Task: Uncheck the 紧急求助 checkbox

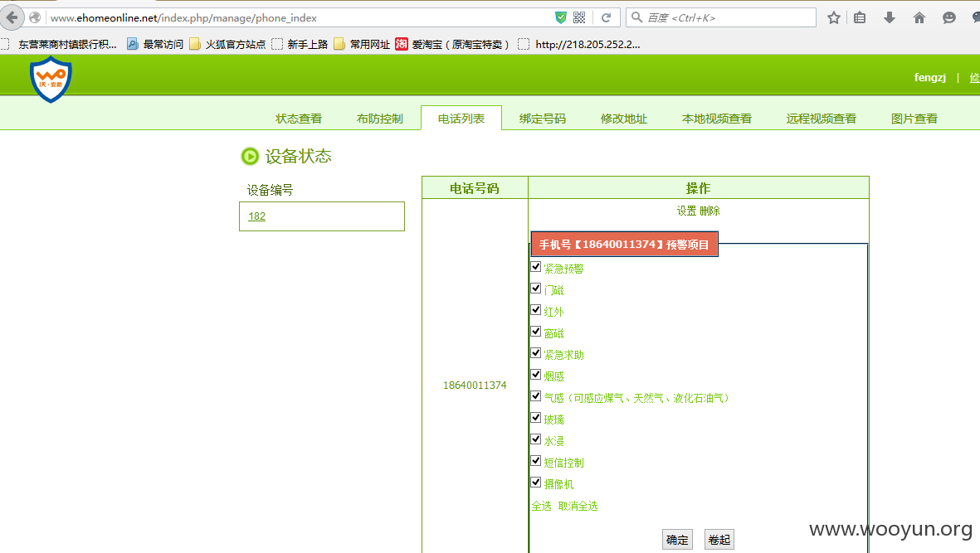Action: click(x=535, y=352)
